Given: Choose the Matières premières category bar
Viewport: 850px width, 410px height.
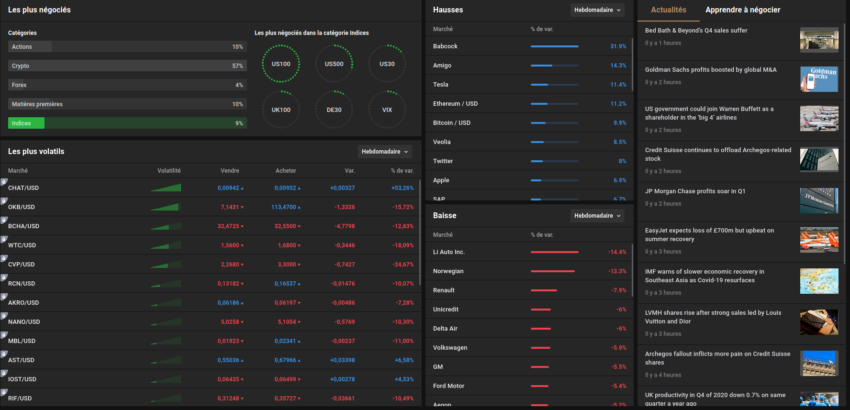Looking at the screenshot, I should click(x=126, y=104).
